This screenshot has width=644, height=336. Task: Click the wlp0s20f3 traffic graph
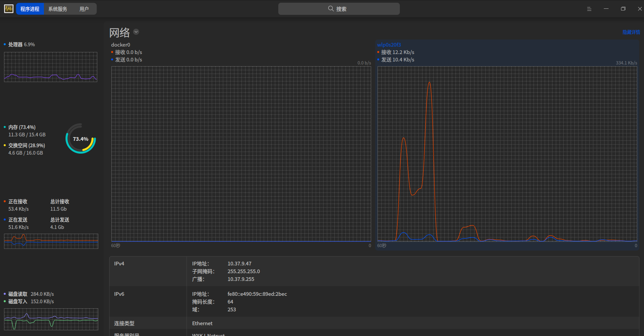click(507, 154)
